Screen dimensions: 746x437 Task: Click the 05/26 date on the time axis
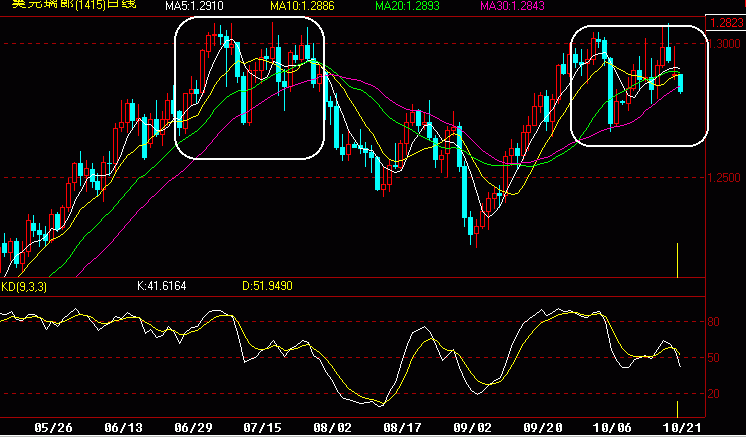click(x=53, y=427)
